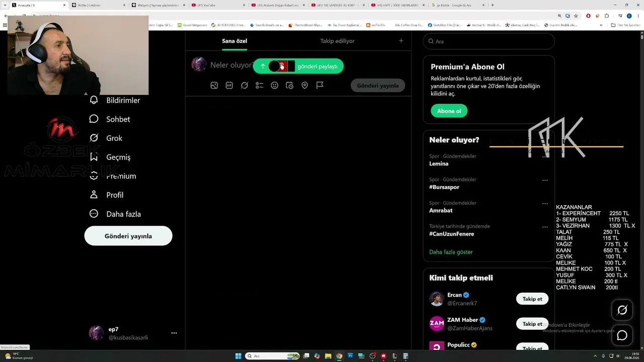
Task: Follow Ercan with Takip et
Action: point(532,299)
